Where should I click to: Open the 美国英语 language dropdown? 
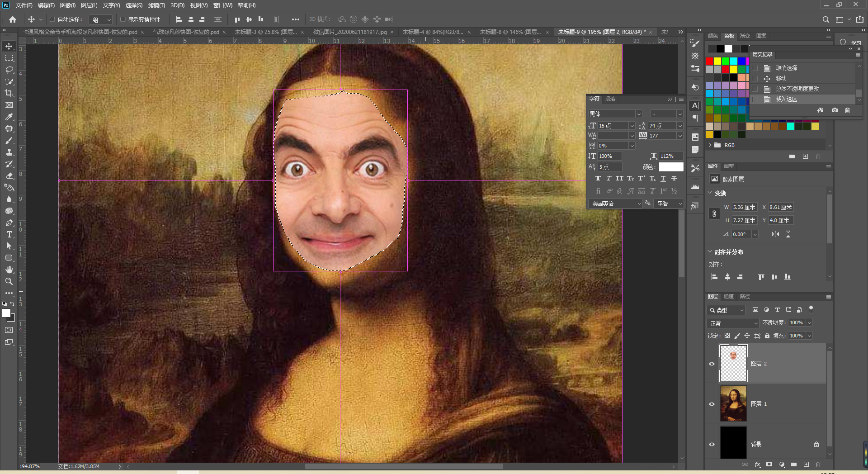tap(615, 204)
